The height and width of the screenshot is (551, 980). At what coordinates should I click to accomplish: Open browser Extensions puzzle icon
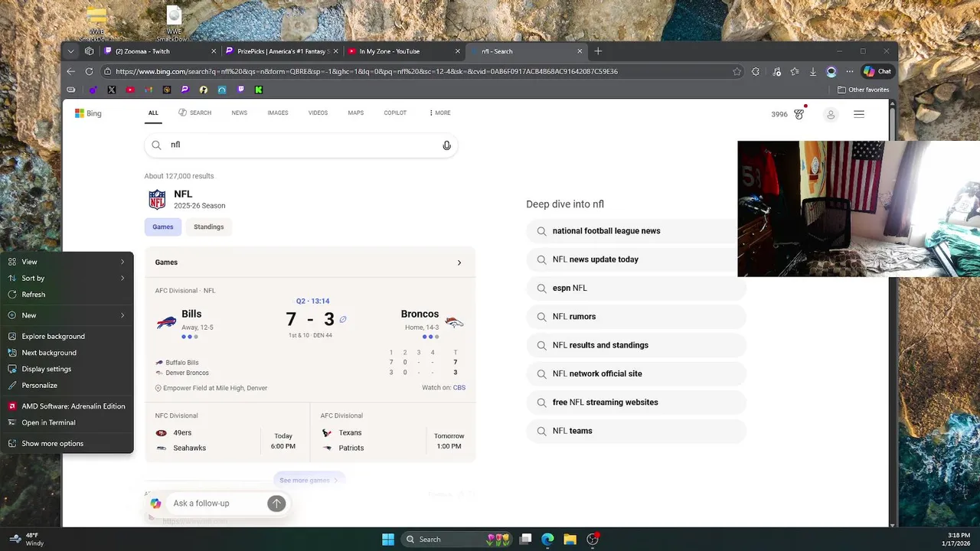tap(756, 71)
